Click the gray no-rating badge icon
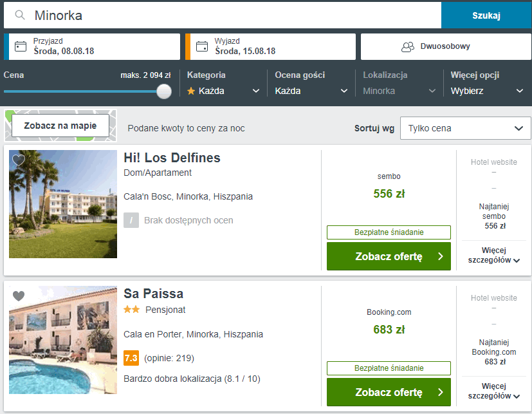This screenshot has height=414, width=532. tap(131, 220)
